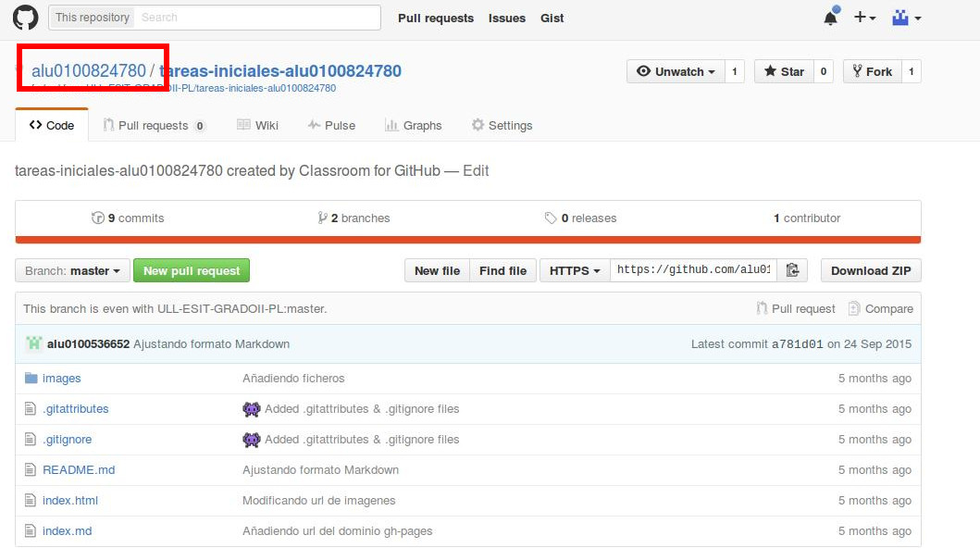This screenshot has width=980, height=548.
Task: Click the Download ZIP button
Action: click(x=871, y=270)
